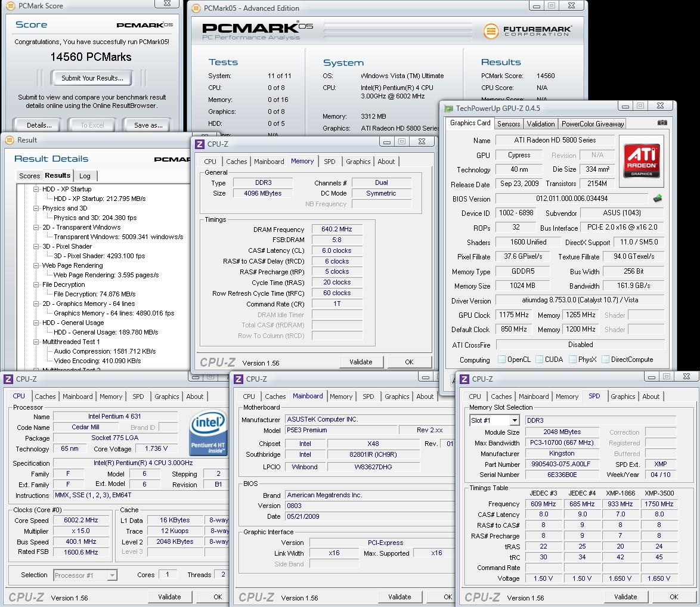This screenshot has height=607, width=700.
Task: Collapse the HDD - General Usage node
Action: (x=36, y=323)
